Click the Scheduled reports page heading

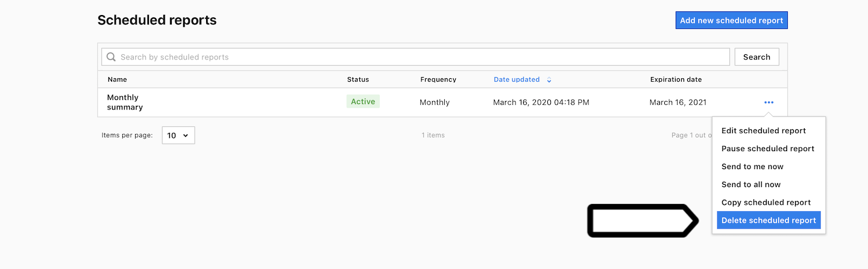(157, 20)
